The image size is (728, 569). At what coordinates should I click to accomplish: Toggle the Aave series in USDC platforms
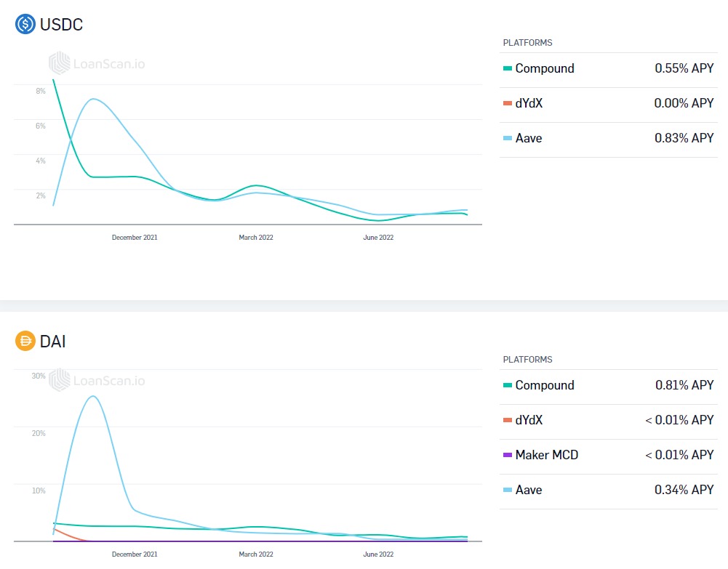pyautogui.click(x=529, y=138)
